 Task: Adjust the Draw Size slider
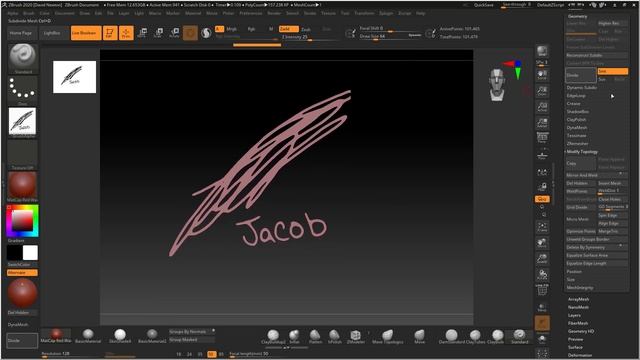click(390, 36)
